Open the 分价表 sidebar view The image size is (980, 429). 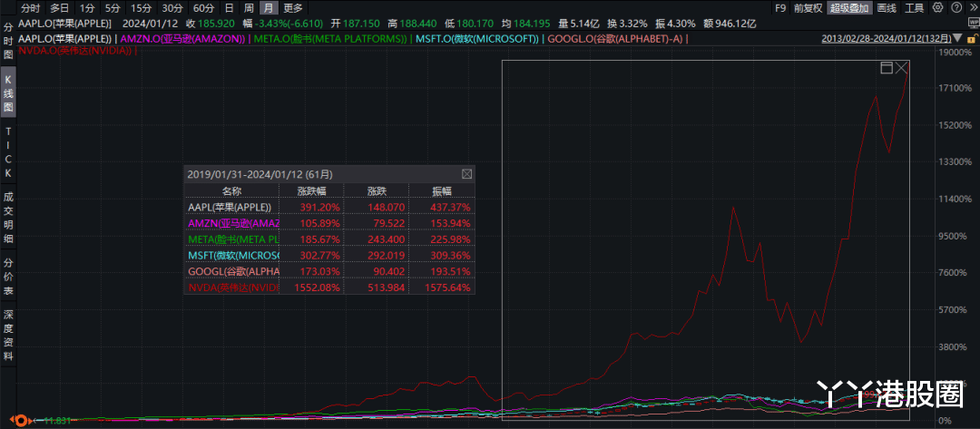[8, 277]
